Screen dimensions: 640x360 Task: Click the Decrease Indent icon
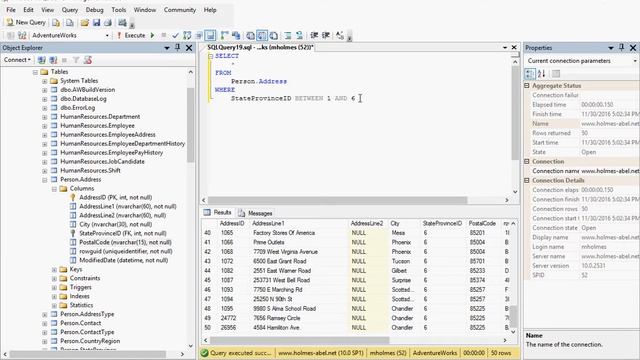click(314, 36)
